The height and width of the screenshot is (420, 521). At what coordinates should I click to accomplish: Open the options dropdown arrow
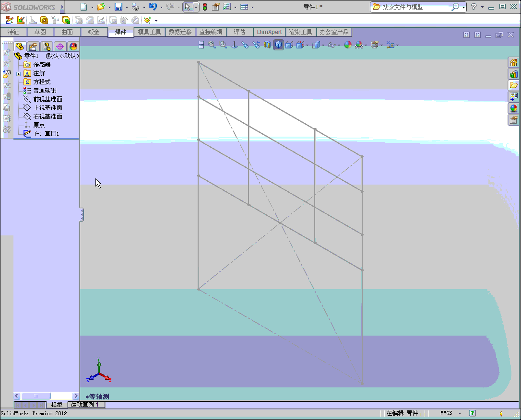(x=235, y=7)
